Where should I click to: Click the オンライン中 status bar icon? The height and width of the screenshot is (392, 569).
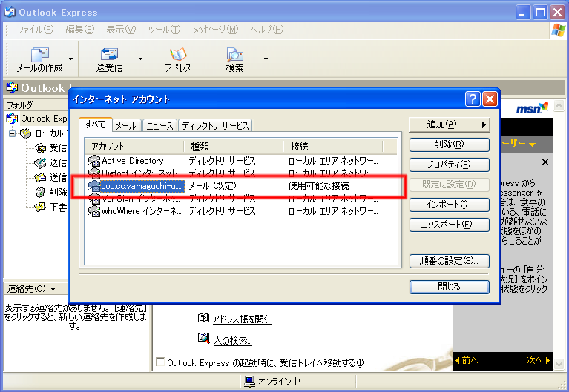[x=249, y=382]
